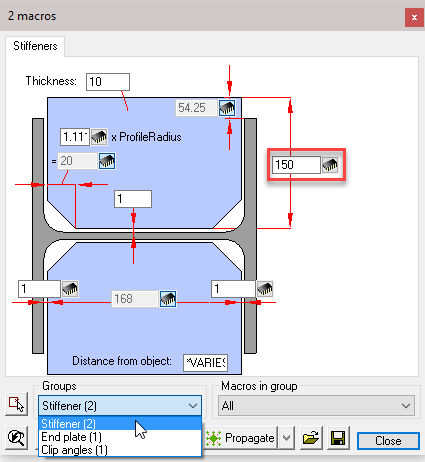This screenshot has width=425, height=462.
Task: Click the chip icon beside the 150 field
Action: [330, 165]
